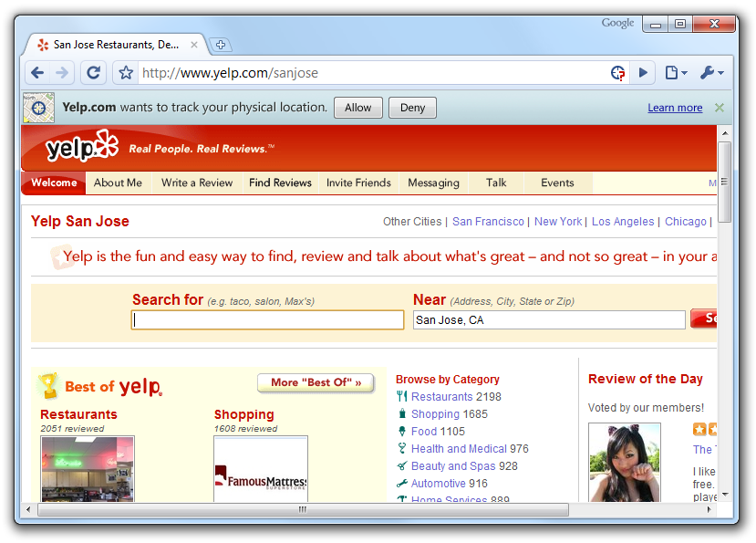Screen dimensions: 756x543
Task: Open the Messaging tab
Action: click(x=434, y=183)
